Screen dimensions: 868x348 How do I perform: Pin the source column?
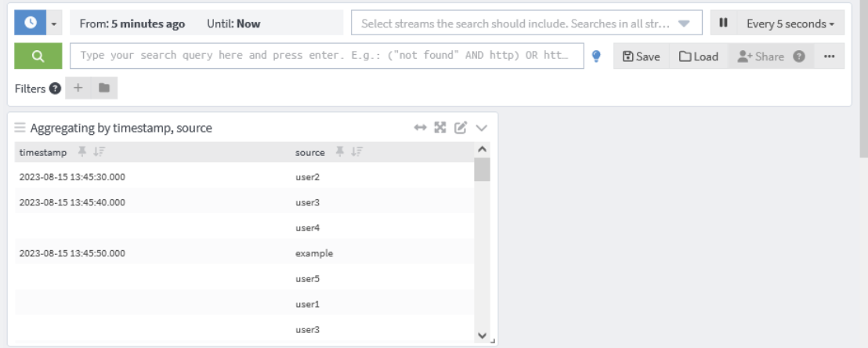[341, 152]
